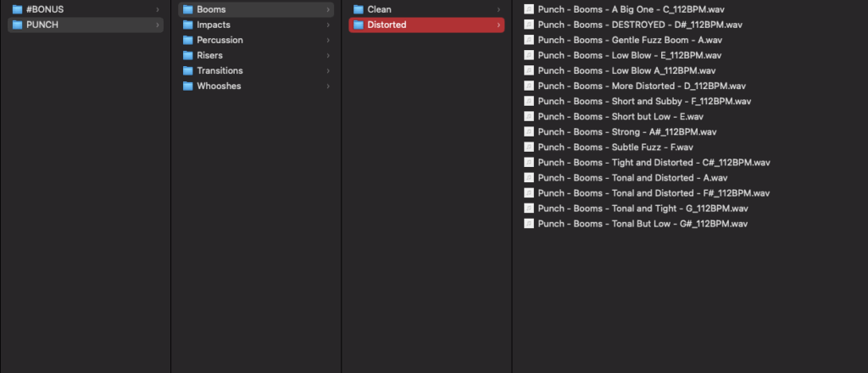Click the audio file icon for Short but Low
The image size is (868, 373).
(529, 117)
